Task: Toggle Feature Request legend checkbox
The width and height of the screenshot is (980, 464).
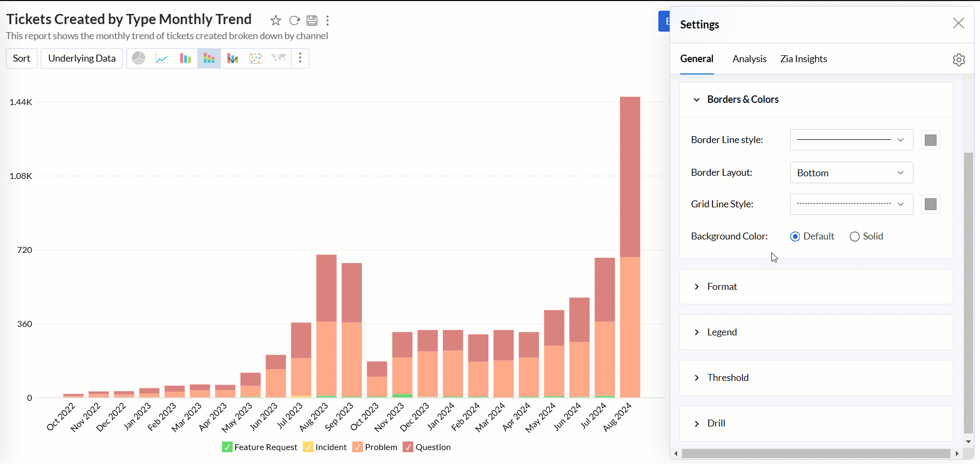Action: [227, 447]
